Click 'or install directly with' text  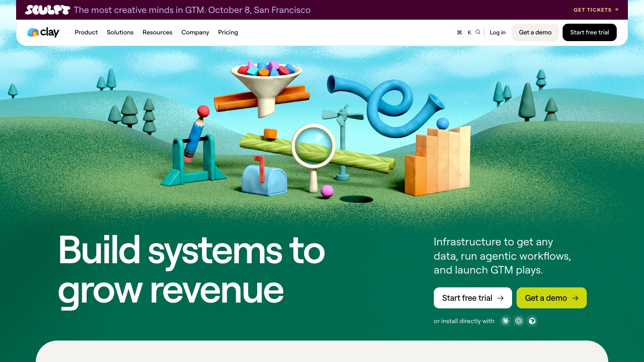[x=464, y=321]
